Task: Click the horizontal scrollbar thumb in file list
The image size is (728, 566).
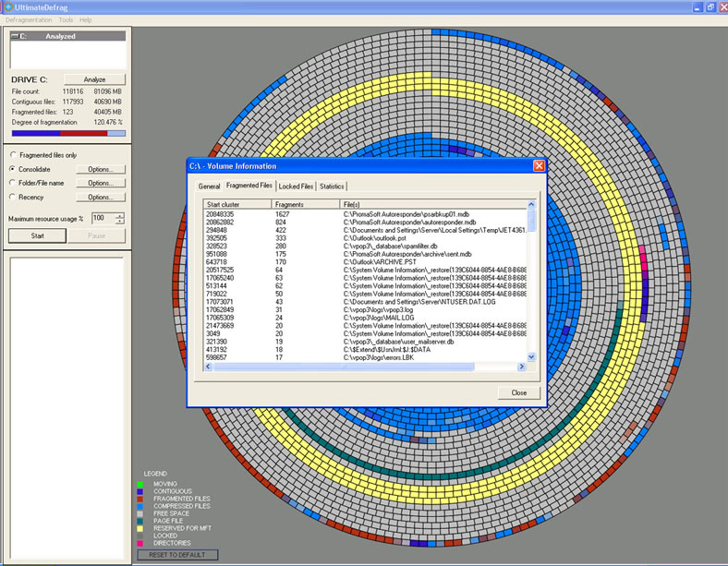Action: pyautogui.click(x=344, y=367)
